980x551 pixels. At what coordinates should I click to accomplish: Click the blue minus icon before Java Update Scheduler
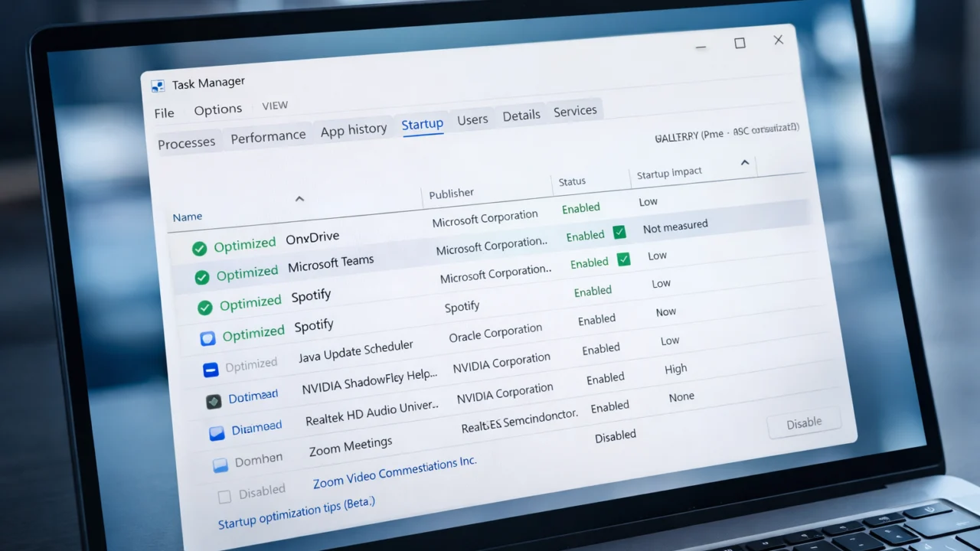click(211, 370)
